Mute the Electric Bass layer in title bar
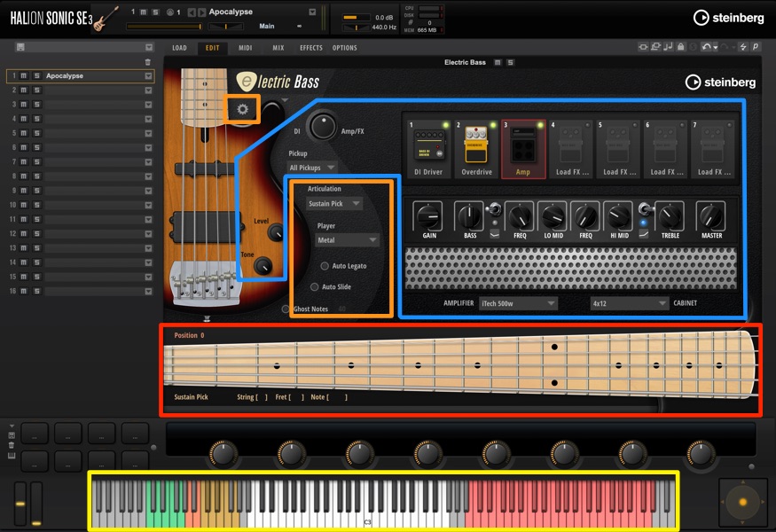Viewport: 776px width, 532px height. tap(498, 62)
